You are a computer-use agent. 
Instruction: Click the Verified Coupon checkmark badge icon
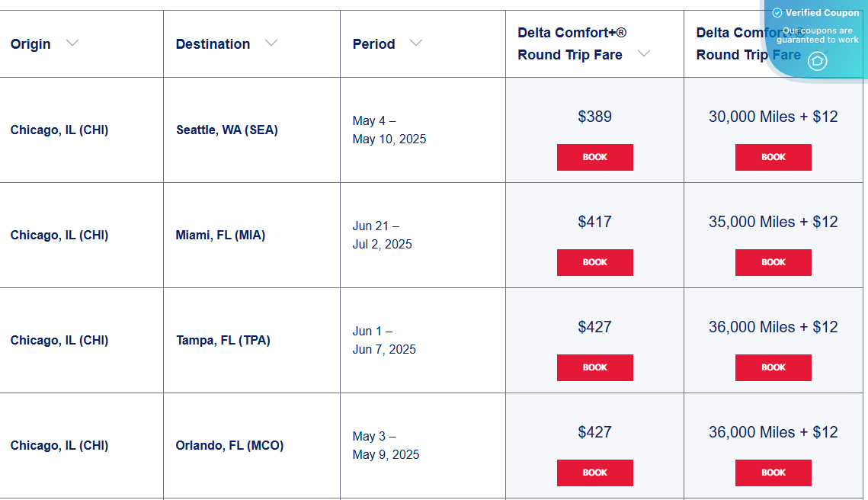pyautogui.click(x=776, y=13)
